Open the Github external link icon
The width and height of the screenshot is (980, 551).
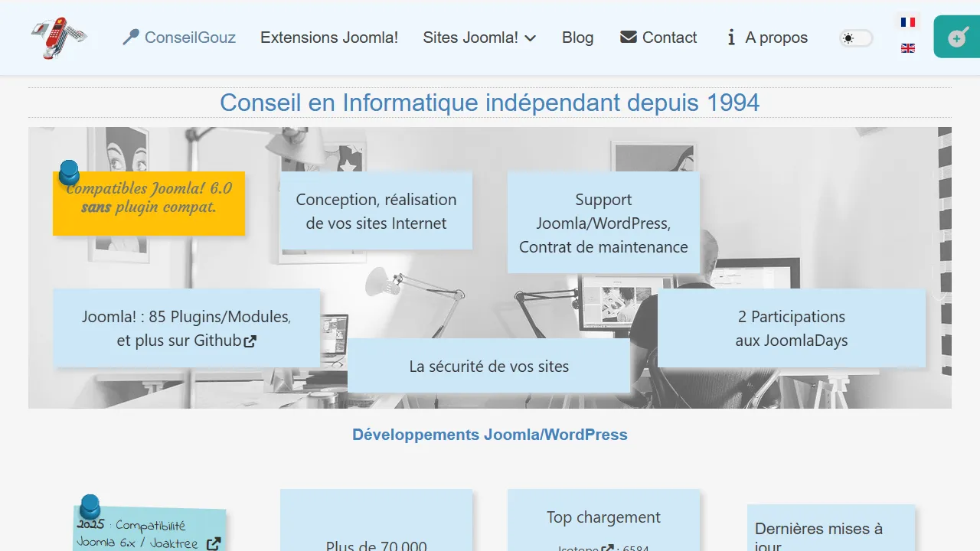[250, 341]
